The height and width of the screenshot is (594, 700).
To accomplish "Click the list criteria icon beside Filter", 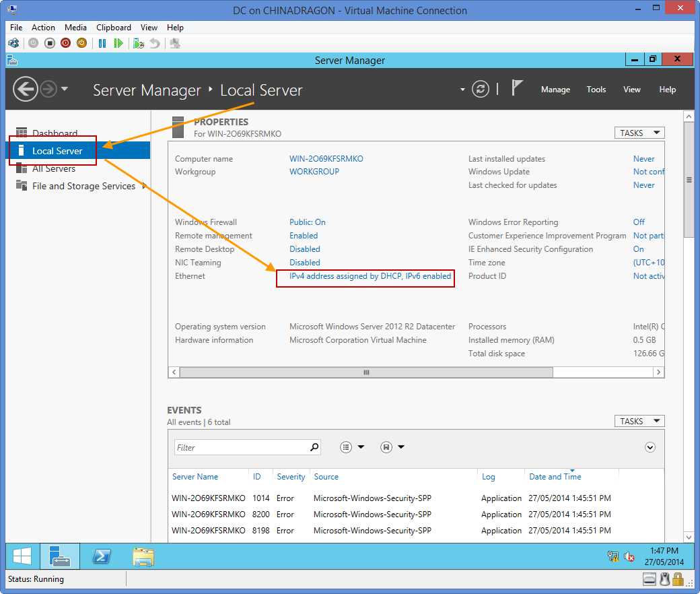I will tap(345, 447).
